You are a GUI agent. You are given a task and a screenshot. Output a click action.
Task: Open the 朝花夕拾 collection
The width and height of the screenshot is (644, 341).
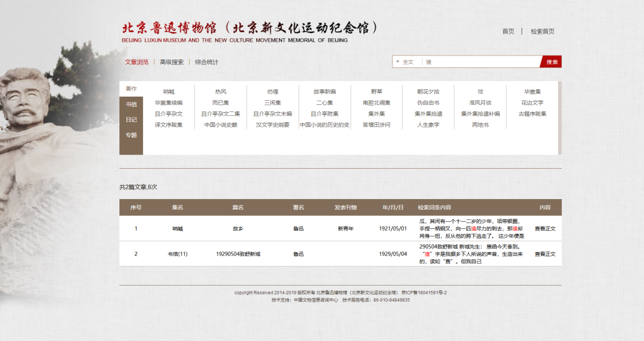coord(428,92)
